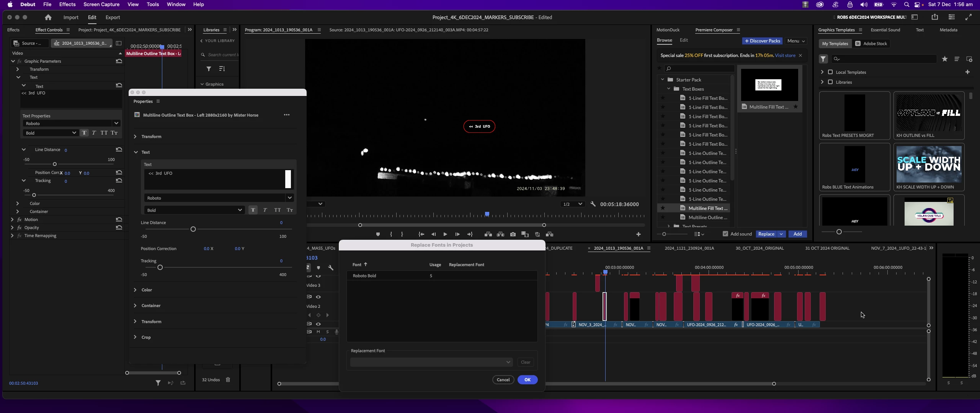Viewport: 980px width, 413px height.
Task: Click the trash icon beside 32 Undos
Action: 228,380
